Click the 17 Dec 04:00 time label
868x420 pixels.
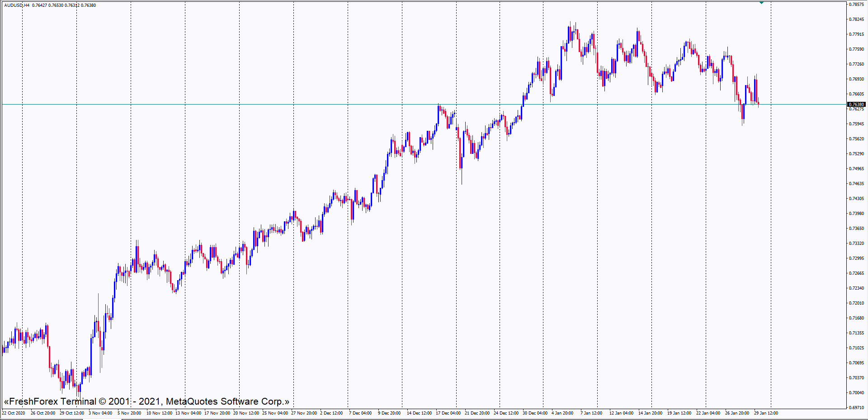(448, 413)
